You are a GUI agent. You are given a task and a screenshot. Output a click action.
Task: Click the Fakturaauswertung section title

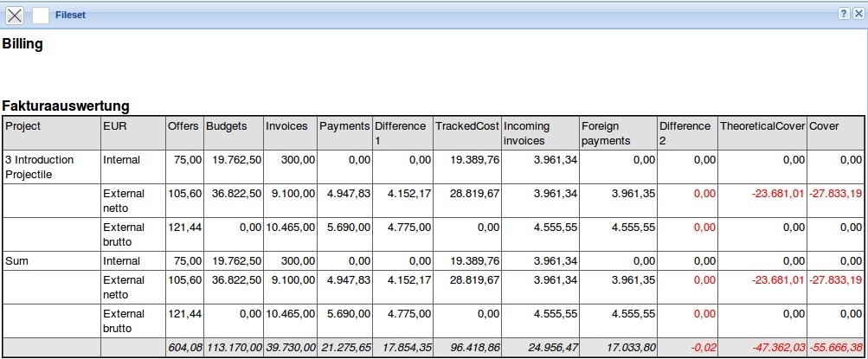(66, 106)
